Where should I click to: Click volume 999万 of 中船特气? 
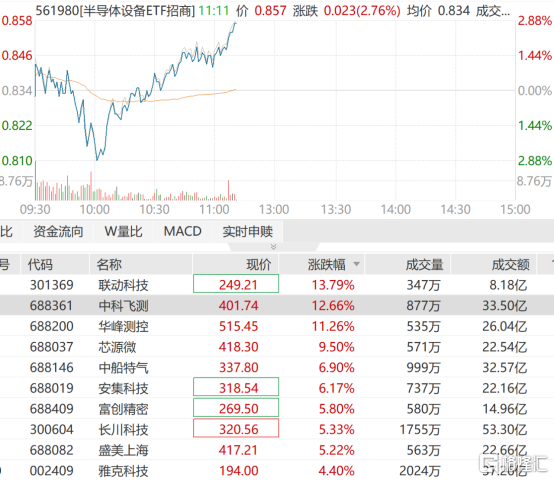point(423,368)
